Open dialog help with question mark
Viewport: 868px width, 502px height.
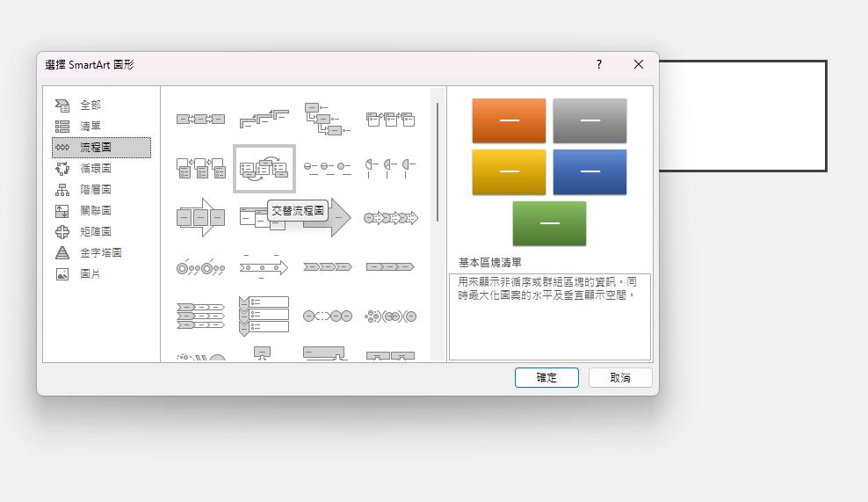tap(599, 64)
